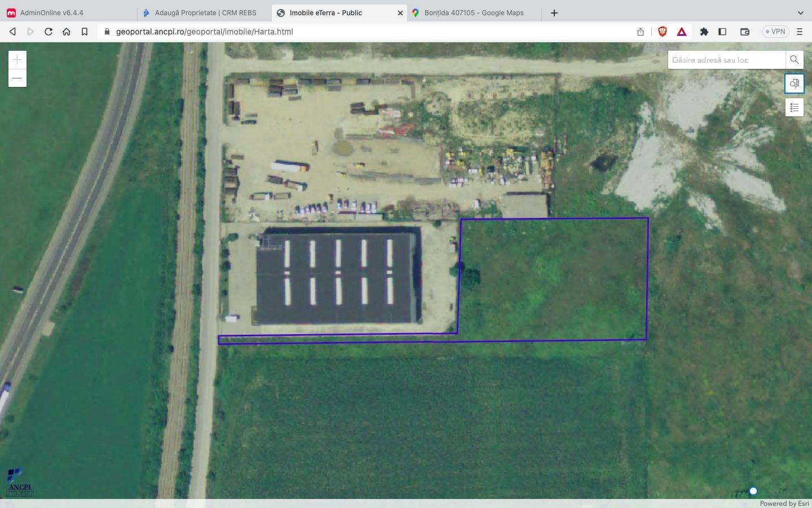Open the browser main hamburger menu
The image size is (812, 508).
800,32
